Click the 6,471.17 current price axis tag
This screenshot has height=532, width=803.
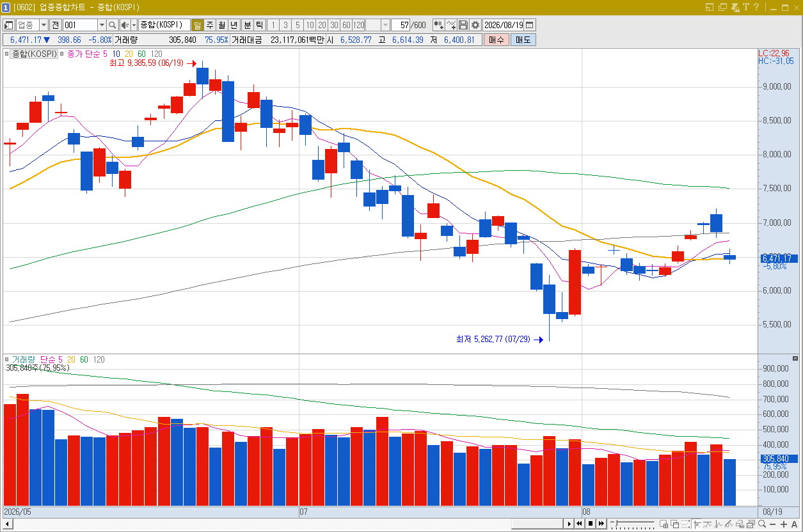point(779,258)
